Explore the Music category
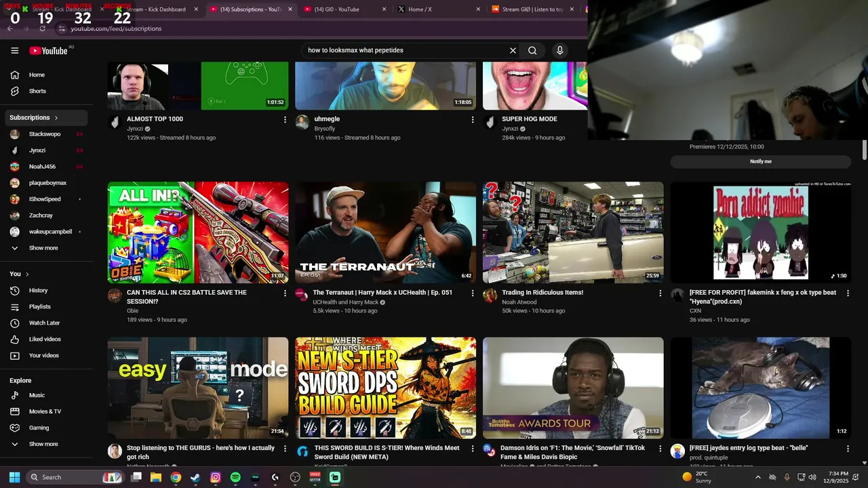Image resolution: width=868 pixels, height=488 pixels. 45,395
